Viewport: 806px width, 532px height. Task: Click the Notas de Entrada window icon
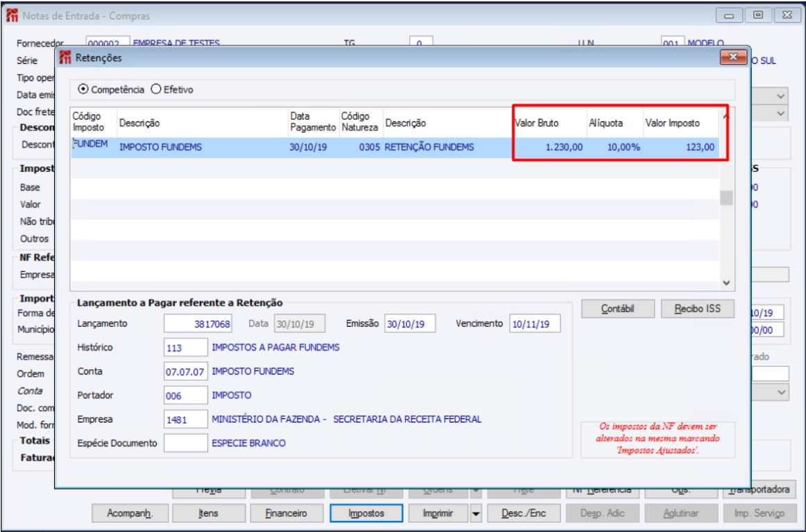point(12,16)
